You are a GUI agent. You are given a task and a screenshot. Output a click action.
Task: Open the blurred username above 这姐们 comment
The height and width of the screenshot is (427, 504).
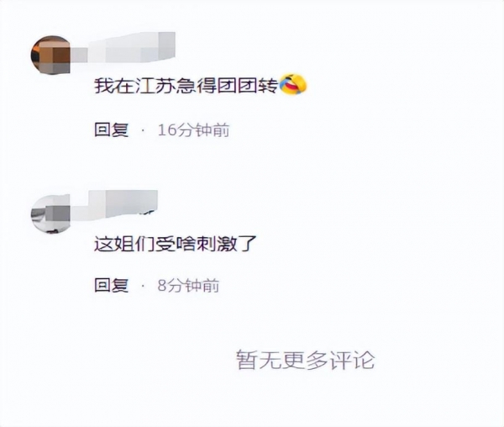(114, 204)
